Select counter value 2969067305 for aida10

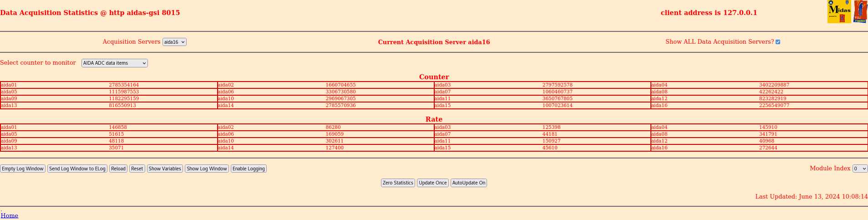(340, 99)
